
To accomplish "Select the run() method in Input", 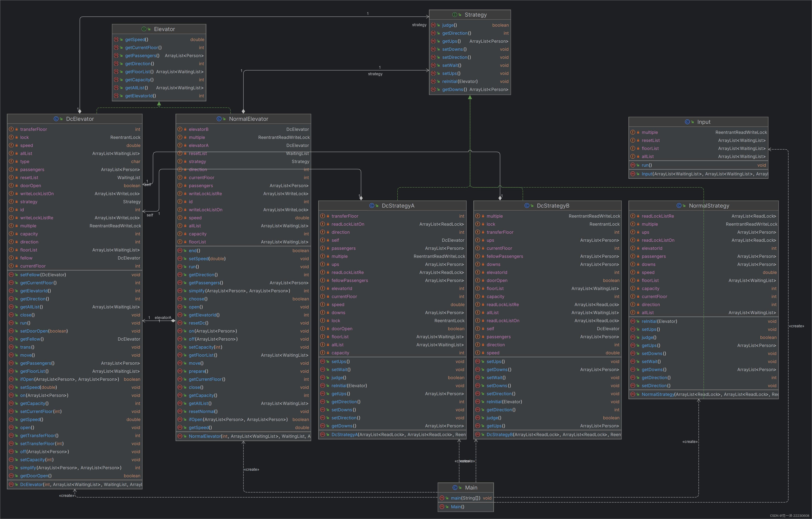I will tap(646, 165).
